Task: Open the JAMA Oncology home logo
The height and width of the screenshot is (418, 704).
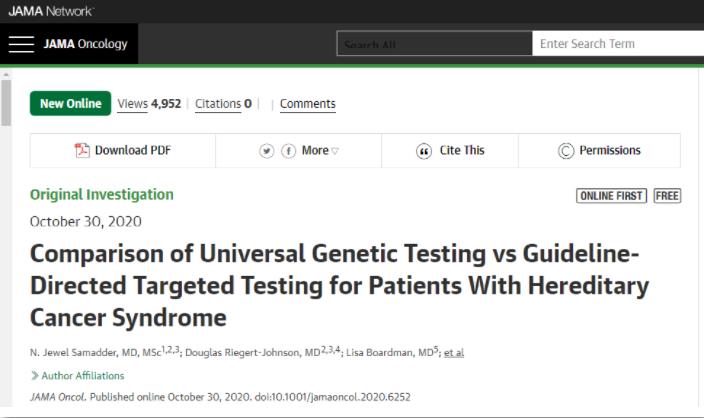Action: 85,44
